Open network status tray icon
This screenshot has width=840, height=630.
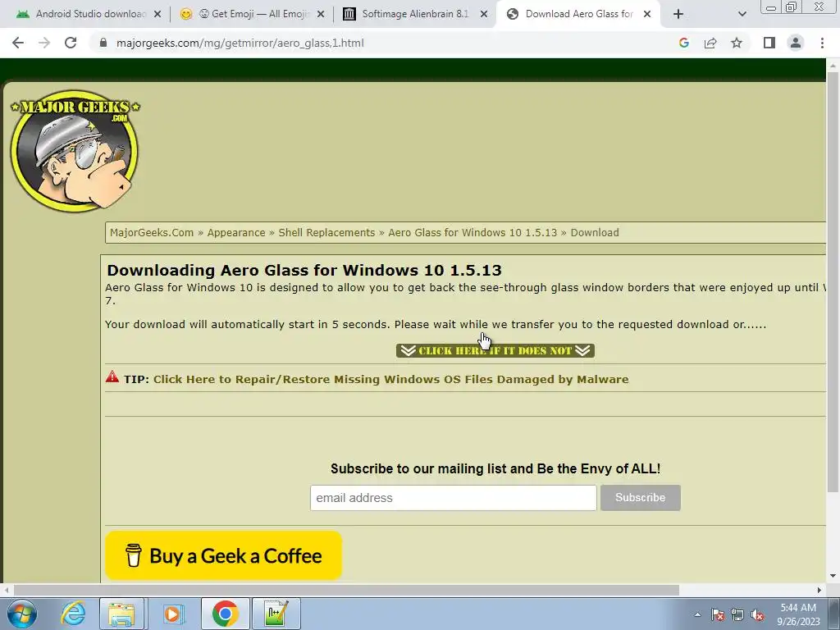coord(737,615)
